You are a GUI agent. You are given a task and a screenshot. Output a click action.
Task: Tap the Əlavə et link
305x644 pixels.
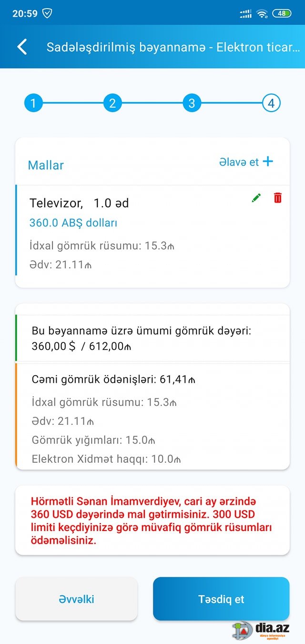(239, 162)
